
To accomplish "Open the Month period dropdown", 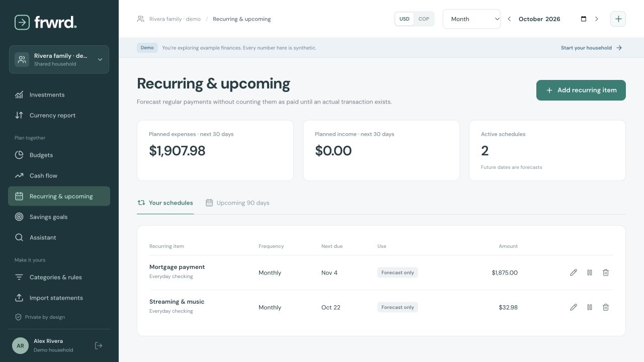I will [471, 19].
